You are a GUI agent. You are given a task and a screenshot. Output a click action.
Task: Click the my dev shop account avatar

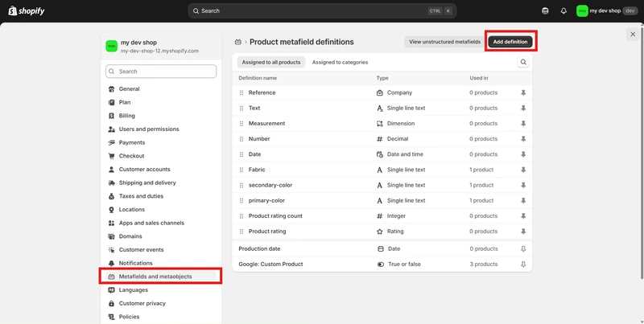coord(582,11)
